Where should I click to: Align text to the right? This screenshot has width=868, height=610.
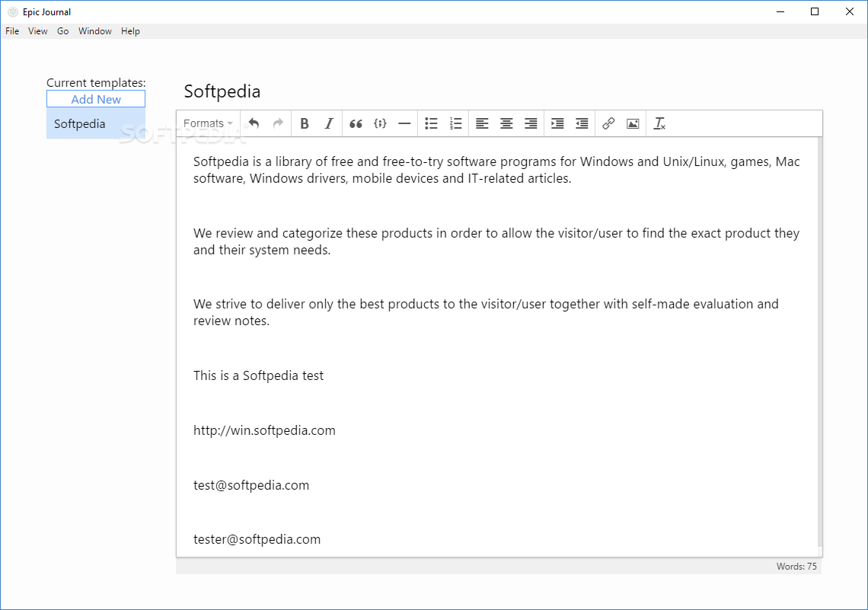coord(531,123)
